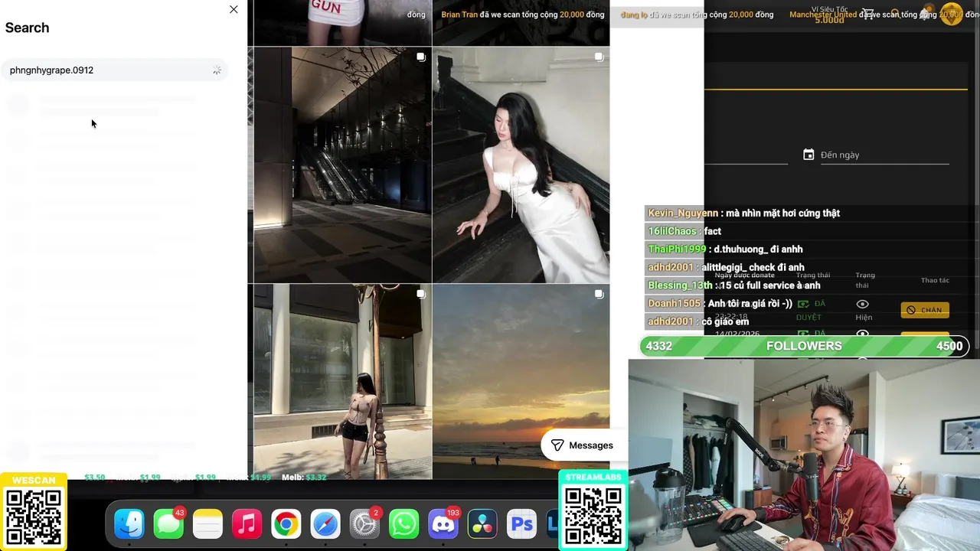Click Blessing_13th chat message

pos(733,285)
